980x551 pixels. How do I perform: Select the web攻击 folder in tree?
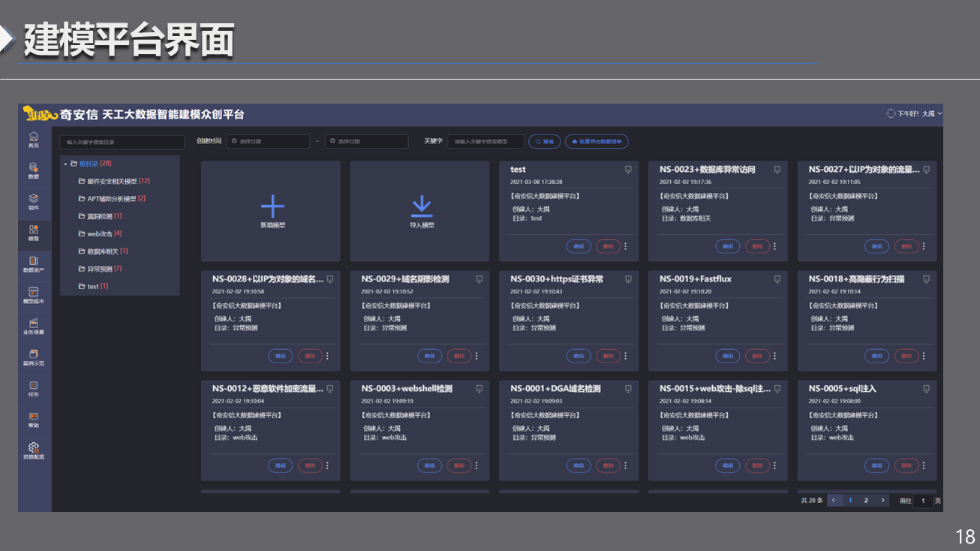[x=100, y=233]
